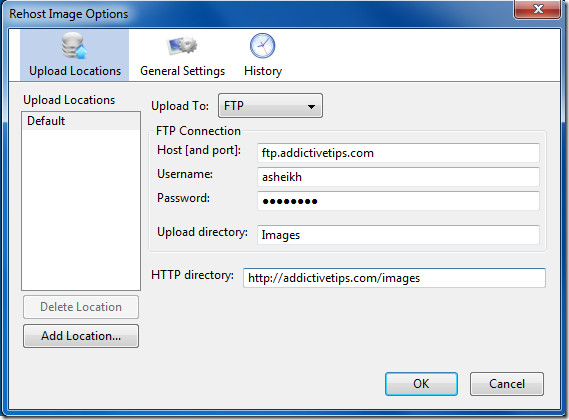Click the Upload Locations database icon
This screenshot has width=569, height=420.
(x=74, y=46)
